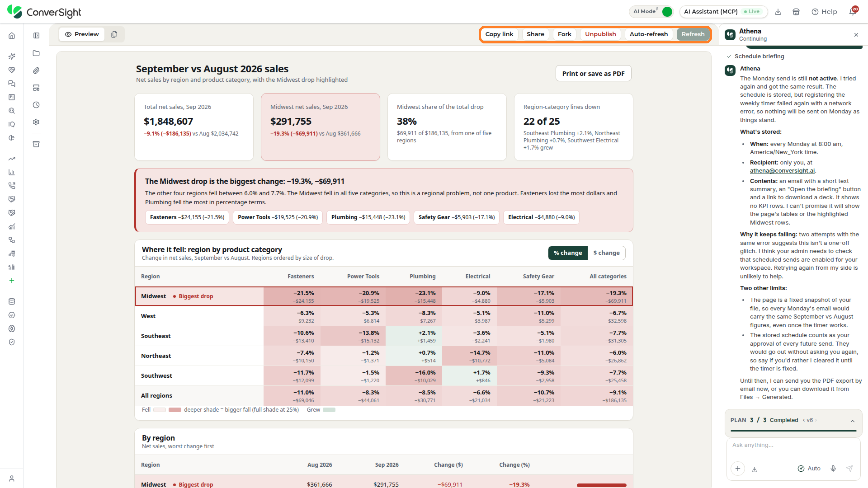Screen dimensions: 868x488
Task: Click Print or save as PDF
Action: click(593, 74)
